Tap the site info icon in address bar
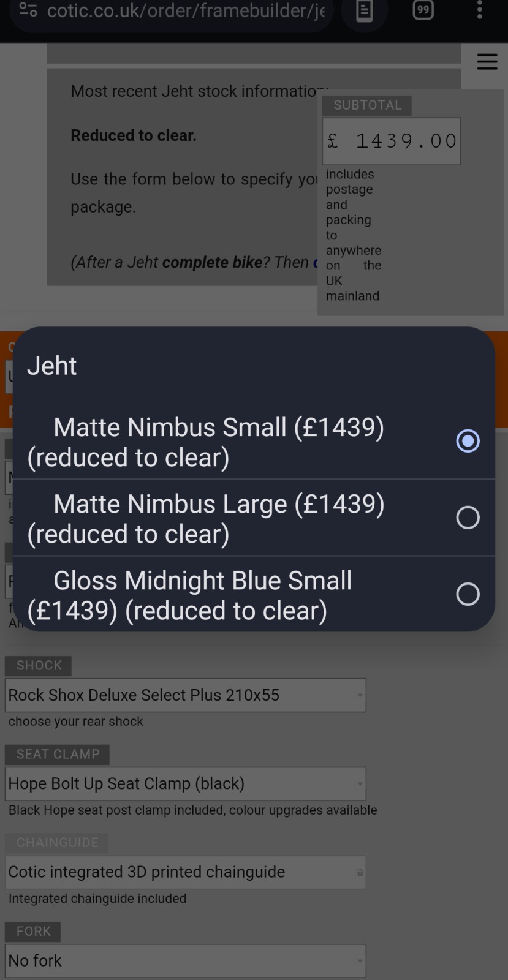 (x=28, y=9)
